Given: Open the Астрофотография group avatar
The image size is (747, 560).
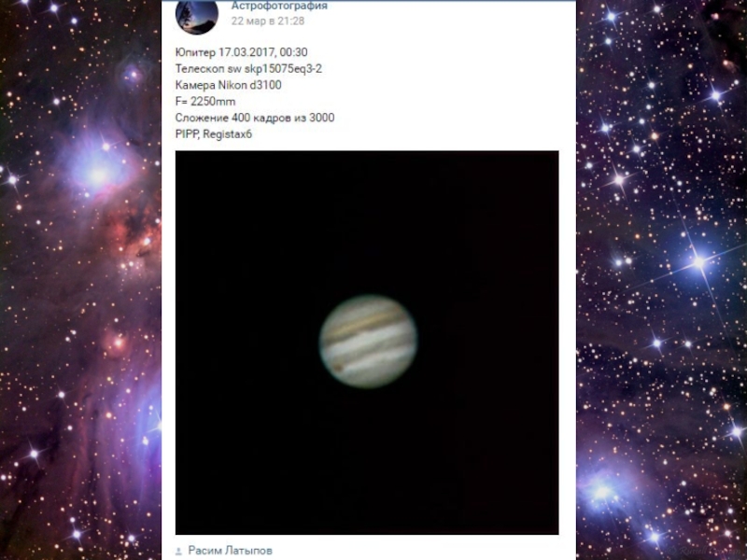Looking at the screenshot, I should click(197, 16).
